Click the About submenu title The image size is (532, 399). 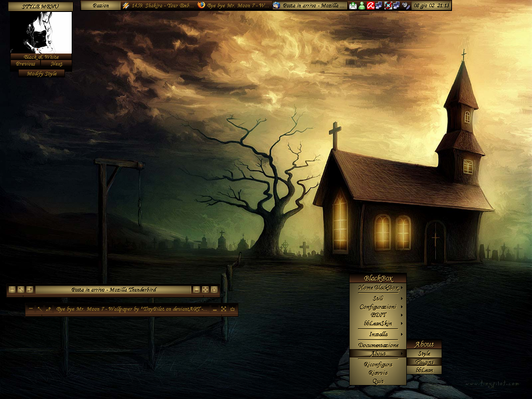point(424,344)
